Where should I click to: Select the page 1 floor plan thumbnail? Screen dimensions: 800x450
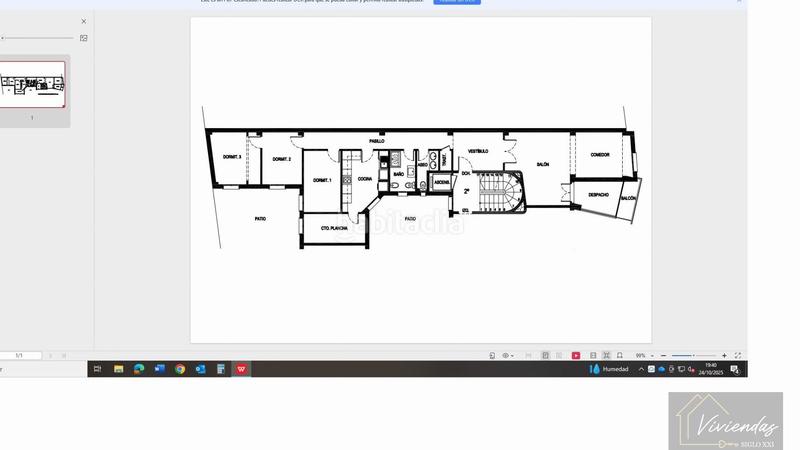coord(32,85)
